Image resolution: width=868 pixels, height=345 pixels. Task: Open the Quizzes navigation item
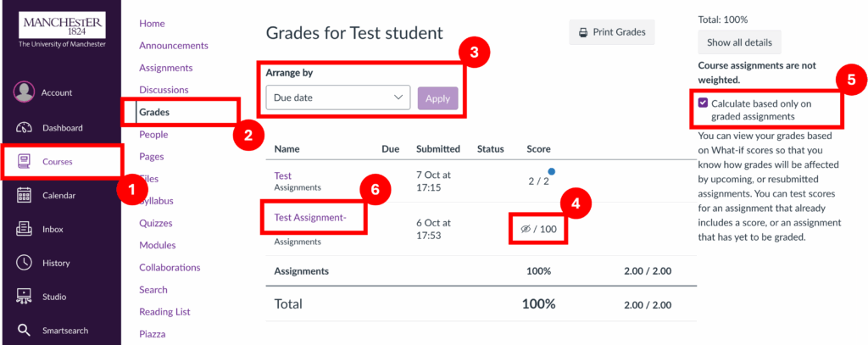[156, 223]
